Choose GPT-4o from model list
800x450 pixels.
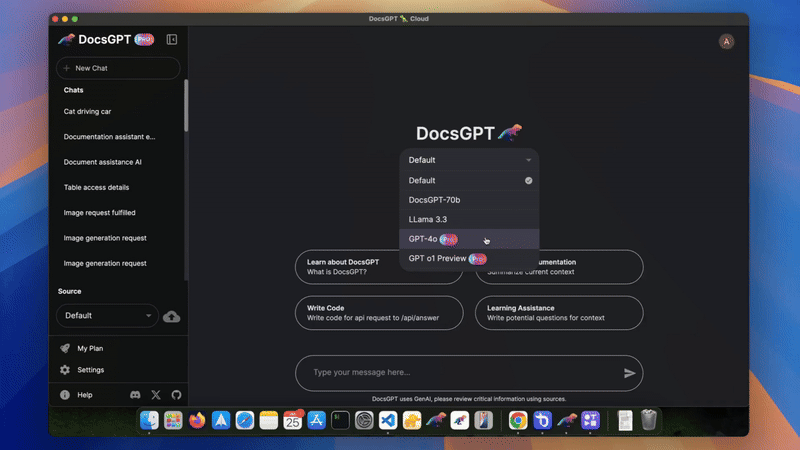[469, 239]
